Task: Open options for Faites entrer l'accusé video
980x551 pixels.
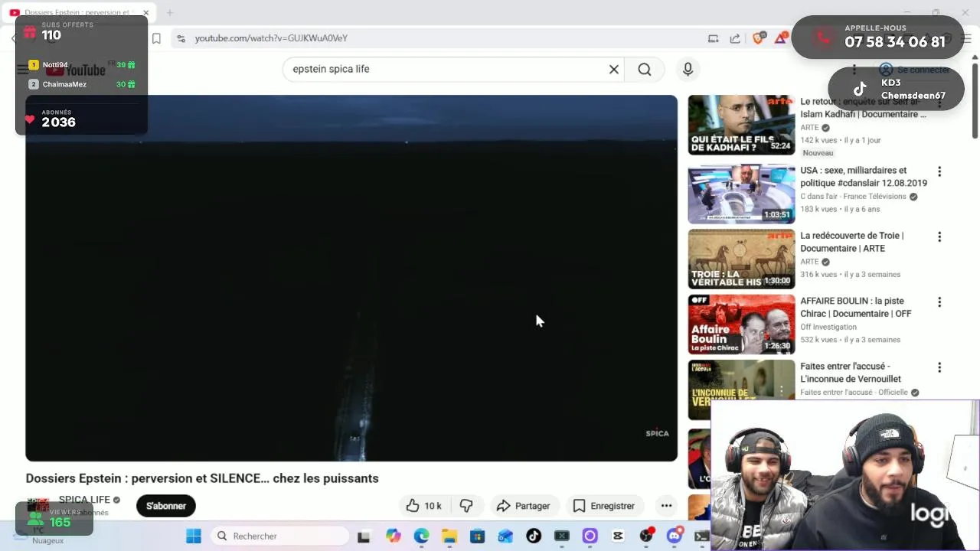Action: 939,367
